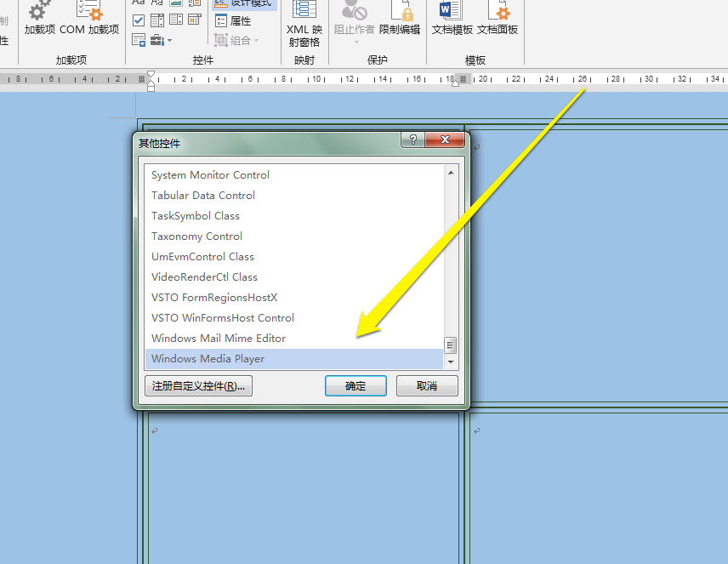This screenshot has width=728, height=564.
Task: Select VSTO FormRegionsHostX in list
Action: pyautogui.click(x=294, y=298)
